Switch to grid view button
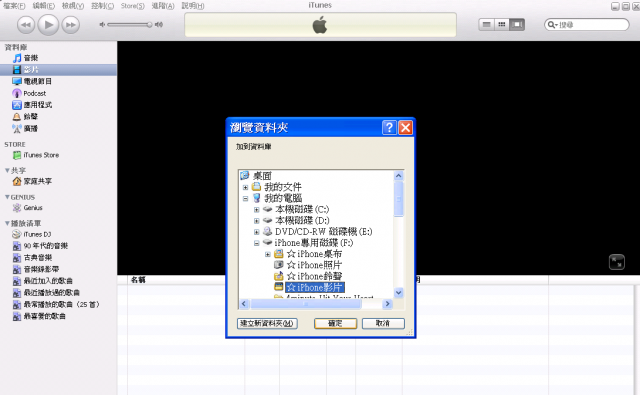 click(502, 24)
